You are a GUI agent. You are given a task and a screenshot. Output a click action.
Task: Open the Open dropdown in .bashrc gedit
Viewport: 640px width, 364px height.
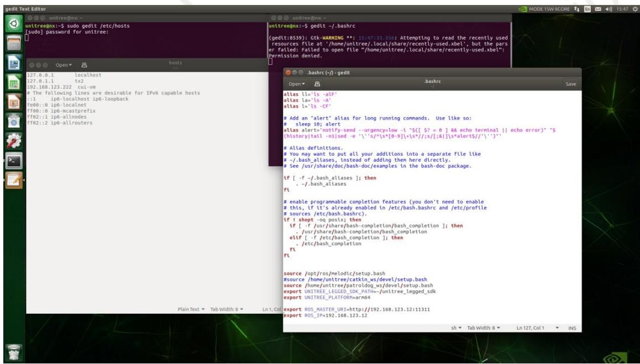click(x=297, y=84)
